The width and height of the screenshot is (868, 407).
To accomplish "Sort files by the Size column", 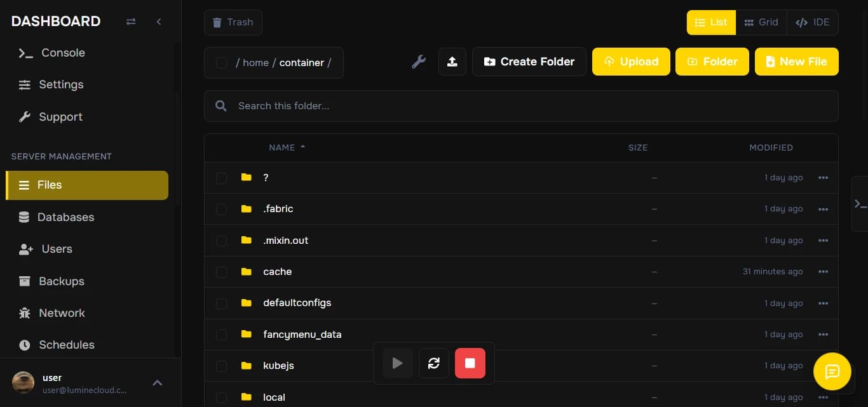I will coord(638,147).
